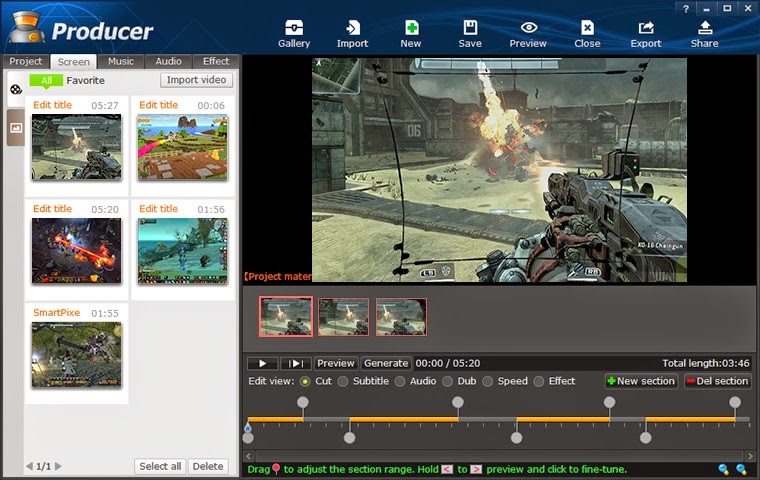Select the third project material clip thumbnail
The height and width of the screenshot is (480, 760).
coord(401,317)
